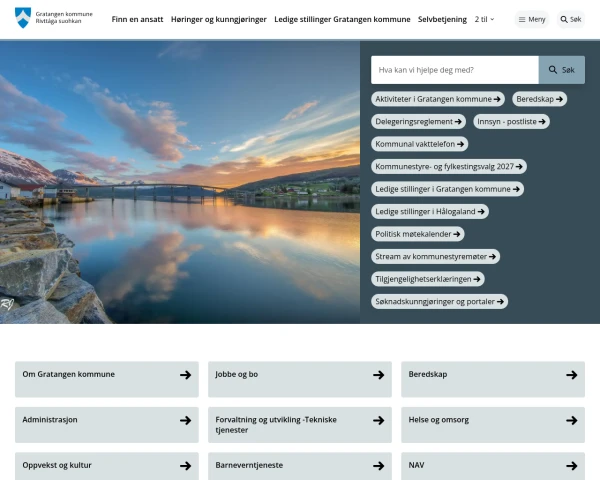Open NAV card title
This screenshot has width=600, height=480.
point(416,465)
